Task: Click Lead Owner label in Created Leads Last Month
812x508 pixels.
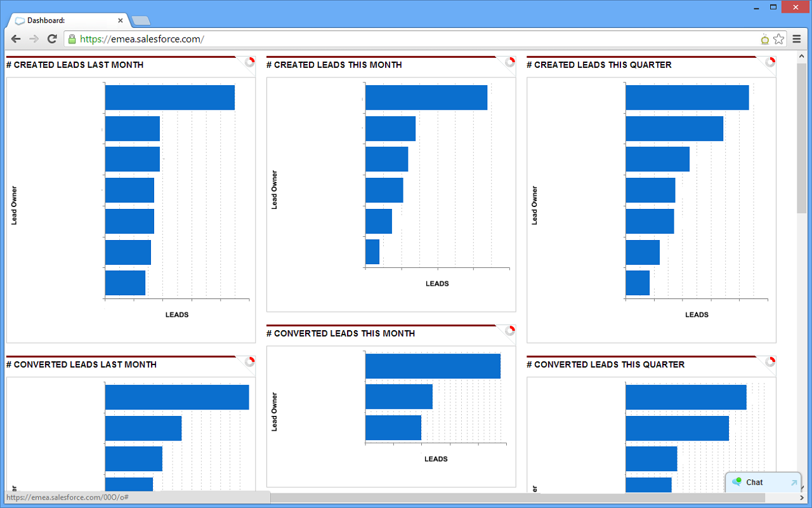Action: coord(15,206)
